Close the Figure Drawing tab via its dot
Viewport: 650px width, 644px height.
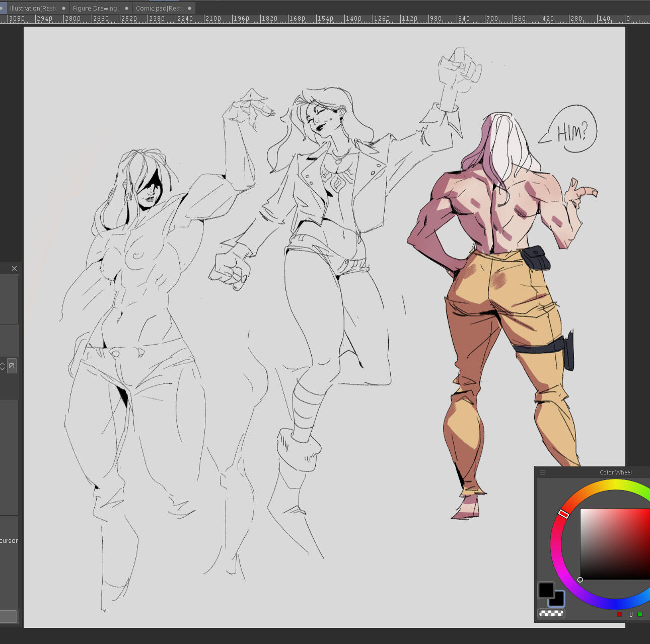pos(126,8)
